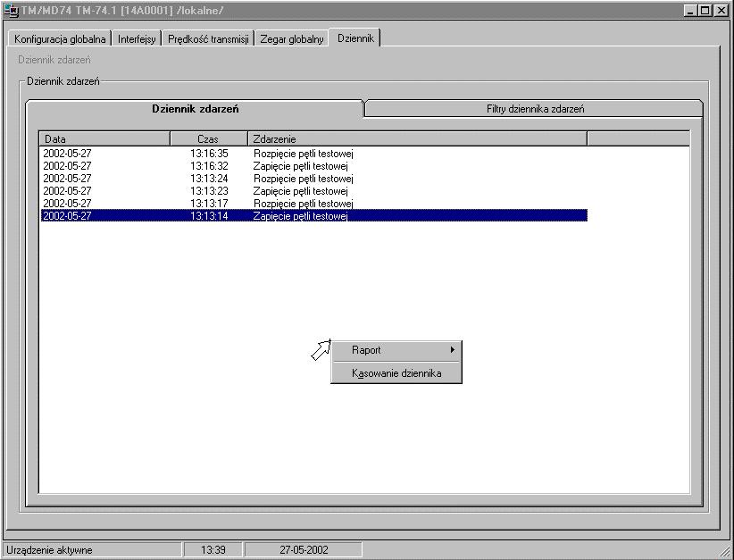The image size is (734, 560).
Task: Open the Filtry dziennika zdarzeń tab
Action: 535,109
